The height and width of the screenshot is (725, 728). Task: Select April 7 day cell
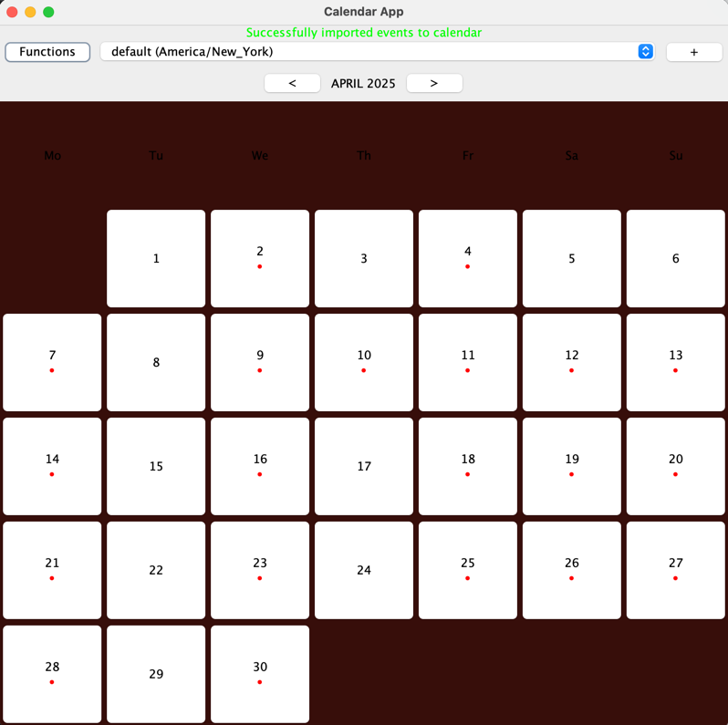coord(52,363)
